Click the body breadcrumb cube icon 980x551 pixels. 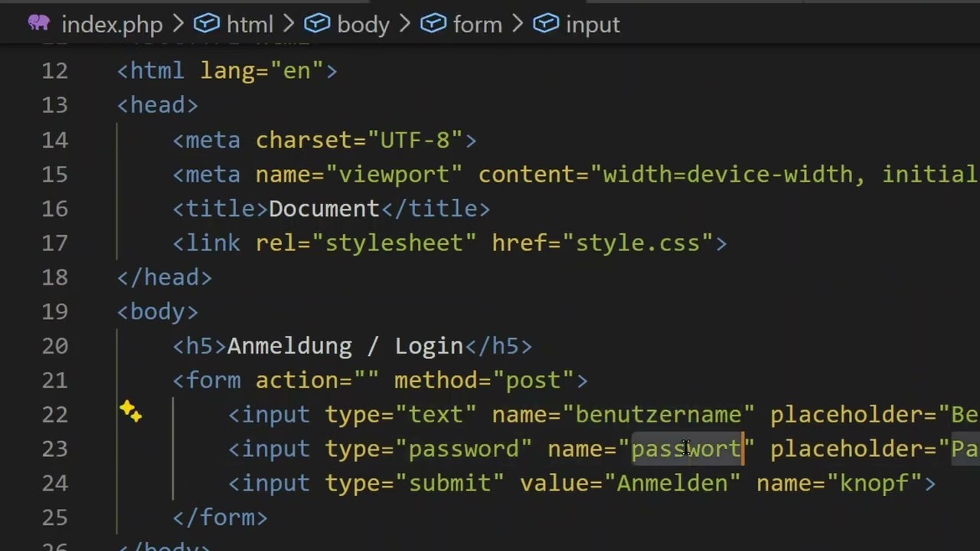(x=317, y=24)
